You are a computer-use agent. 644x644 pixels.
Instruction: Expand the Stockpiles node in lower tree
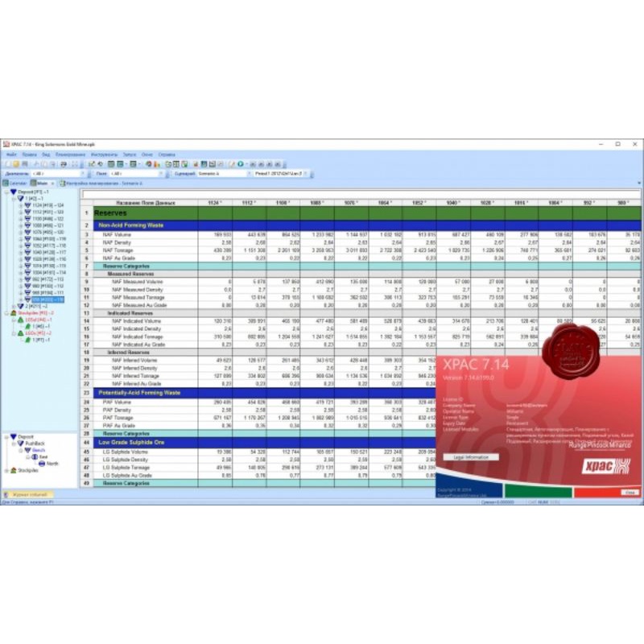pos(6,470)
